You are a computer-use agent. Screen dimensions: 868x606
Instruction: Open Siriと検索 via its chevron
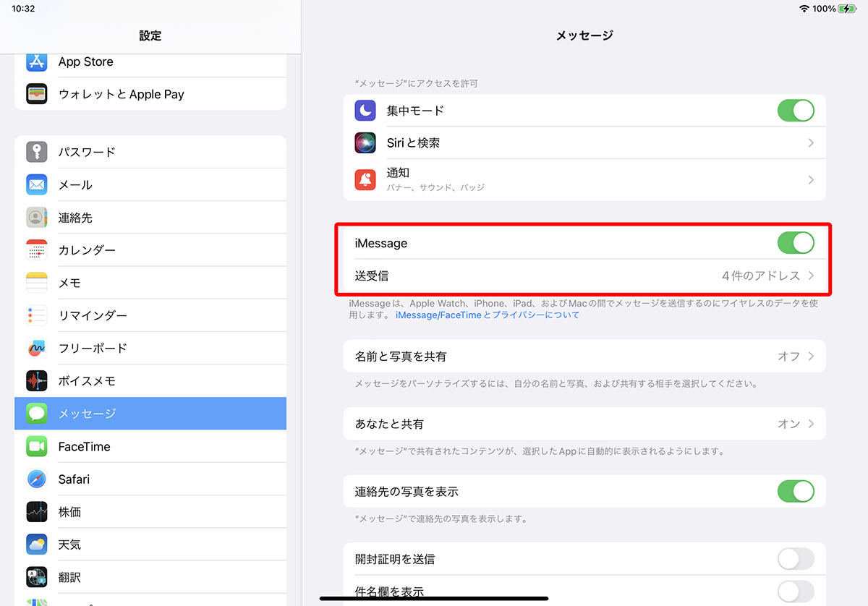pos(811,143)
